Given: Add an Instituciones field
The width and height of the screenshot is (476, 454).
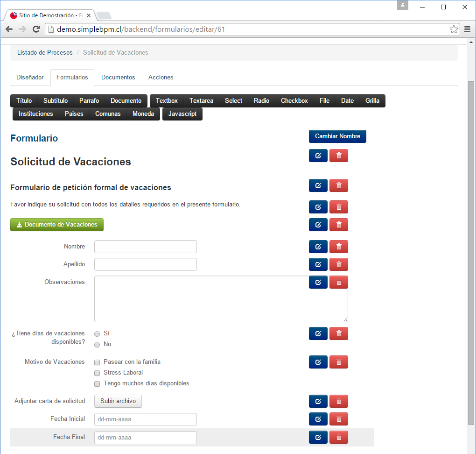Looking at the screenshot, I should [x=36, y=113].
